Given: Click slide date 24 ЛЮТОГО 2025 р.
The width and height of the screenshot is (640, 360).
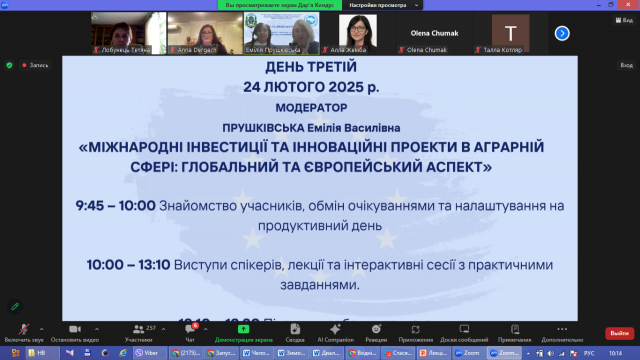Looking at the screenshot, I should point(311,87).
